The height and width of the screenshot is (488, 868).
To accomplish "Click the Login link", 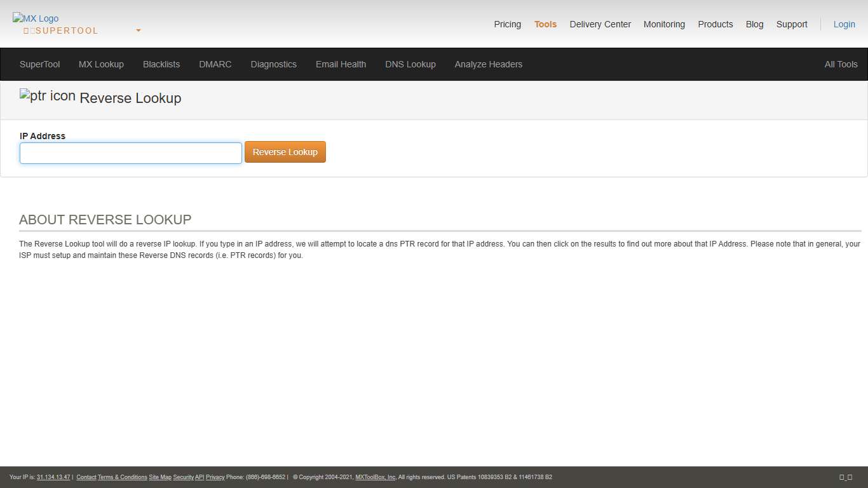I will click(x=844, y=24).
